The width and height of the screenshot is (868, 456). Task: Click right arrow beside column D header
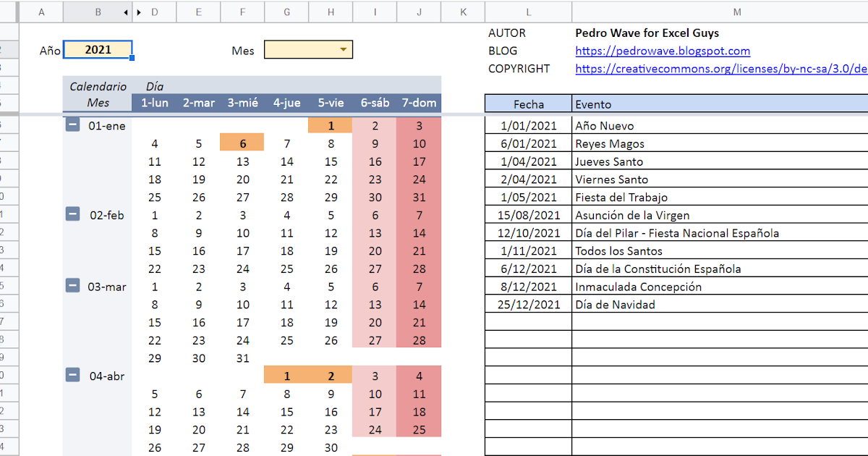click(138, 12)
